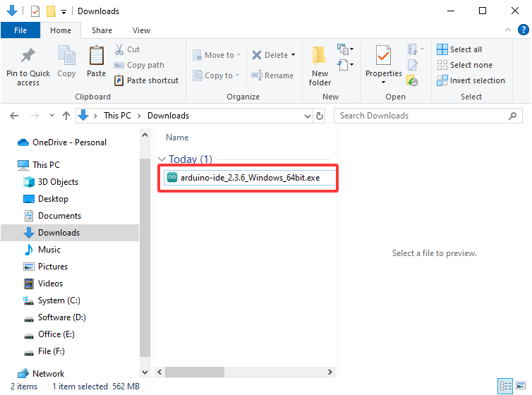Go forward with the right arrow
532x395 pixels.
pyautogui.click(x=35, y=116)
